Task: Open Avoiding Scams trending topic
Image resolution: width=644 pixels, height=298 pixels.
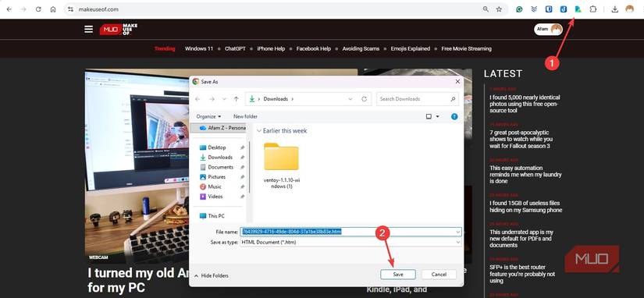Action: pyautogui.click(x=361, y=48)
